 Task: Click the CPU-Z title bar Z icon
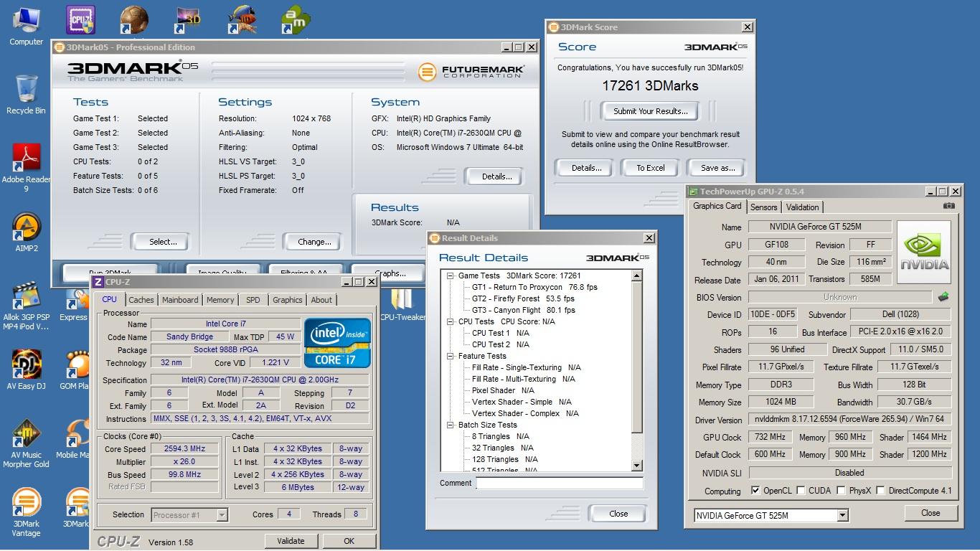[x=98, y=282]
